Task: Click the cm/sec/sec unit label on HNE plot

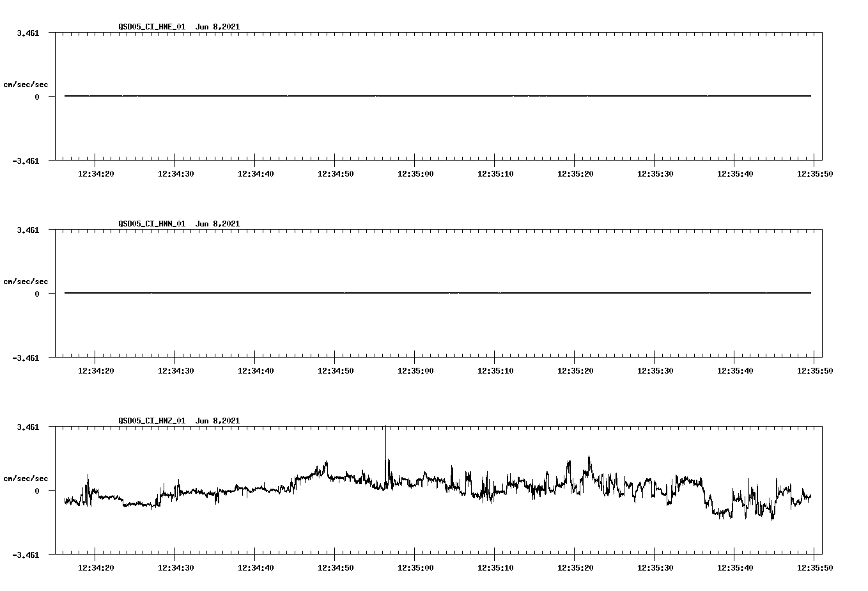Action: (x=26, y=84)
